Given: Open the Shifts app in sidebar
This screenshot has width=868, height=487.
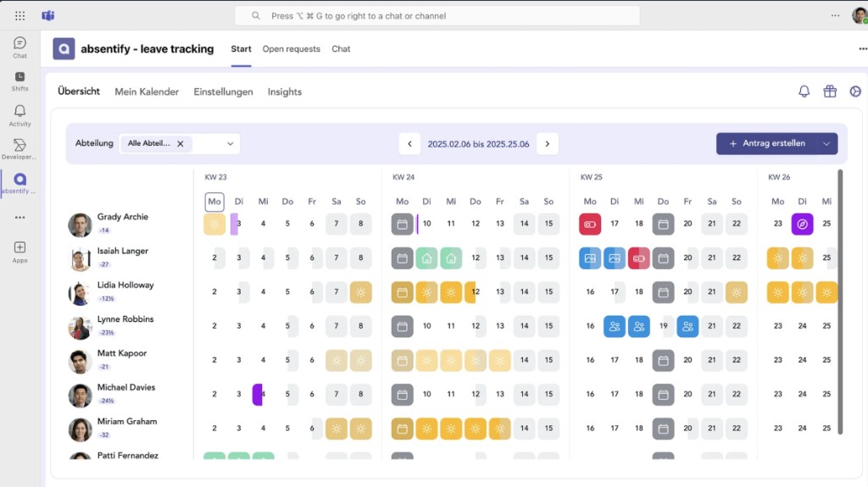Looking at the screenshot, I should click(x=20, y=80).
